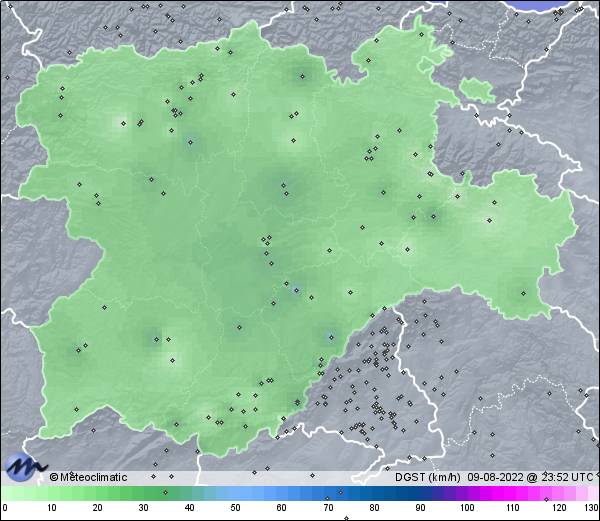Click the station diamond on legend bar near 35
This screenshot has height=521, width=600.
click(165, 492)
